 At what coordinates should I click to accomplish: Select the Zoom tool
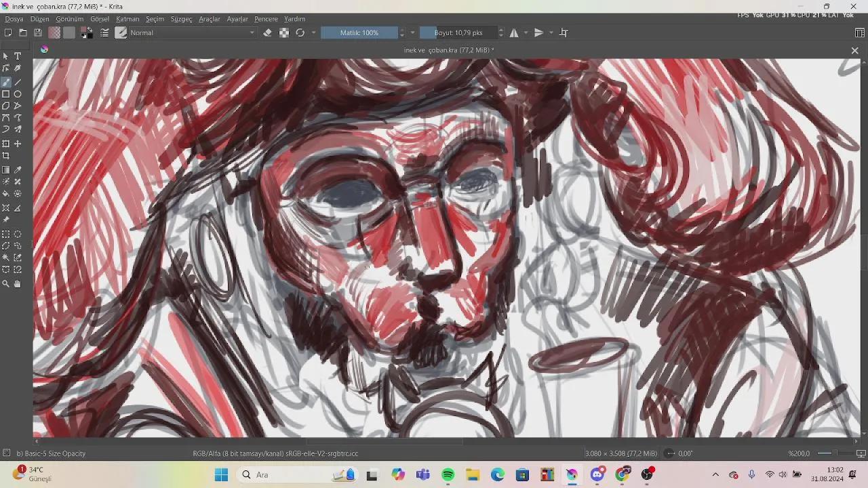5,283
